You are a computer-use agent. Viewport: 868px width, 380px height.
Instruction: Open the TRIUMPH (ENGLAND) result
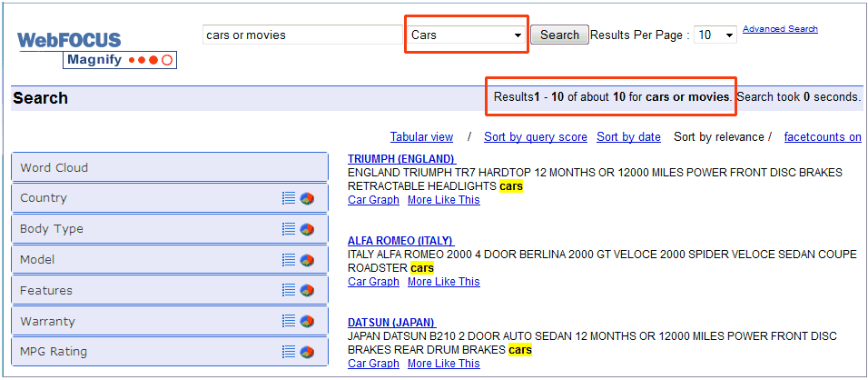401,159
